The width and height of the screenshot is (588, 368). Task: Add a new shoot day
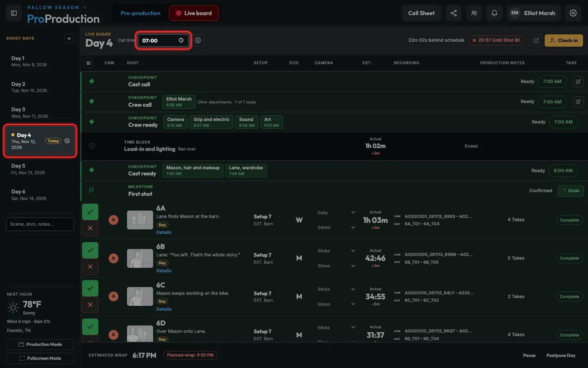pyautogui.click(x=69, y=38)
